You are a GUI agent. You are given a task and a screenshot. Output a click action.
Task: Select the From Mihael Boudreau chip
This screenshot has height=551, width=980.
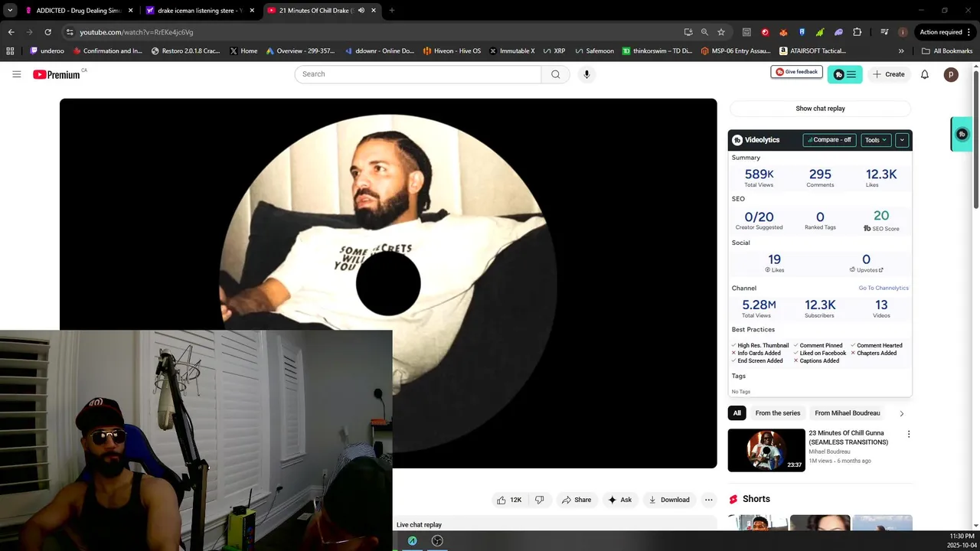pyautogui.click(x=847, y=413)
